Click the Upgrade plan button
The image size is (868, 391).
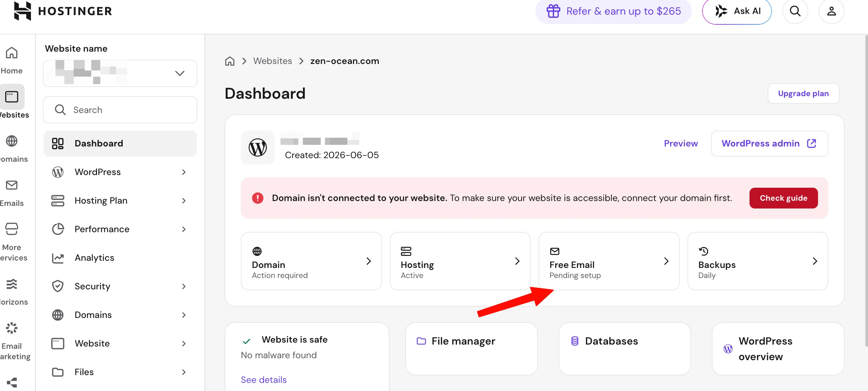[x=803, y=94]
